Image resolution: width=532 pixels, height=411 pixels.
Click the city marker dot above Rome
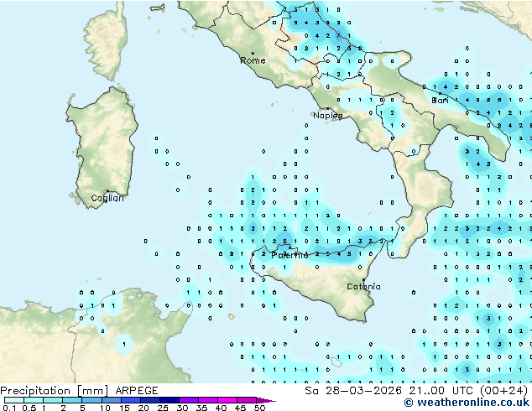(253, 53)
